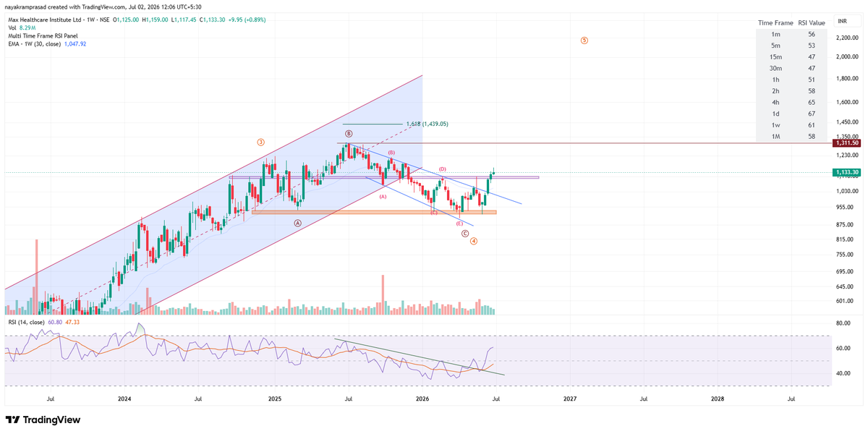
Task: Click the 875.00 price axis label
Action: [x=843, y=224]
